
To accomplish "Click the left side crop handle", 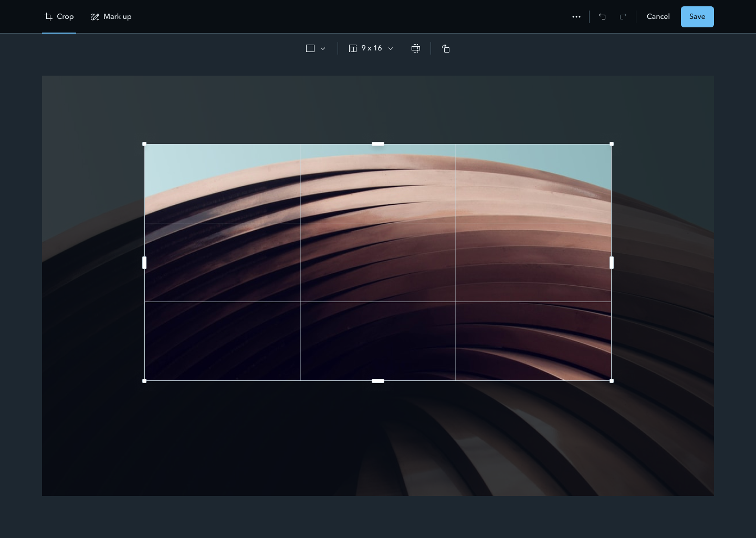I will [x=144, y=263].
